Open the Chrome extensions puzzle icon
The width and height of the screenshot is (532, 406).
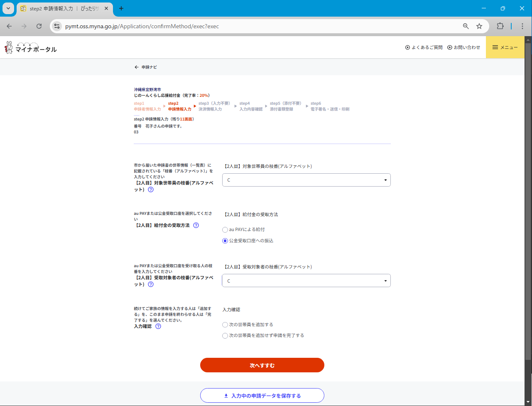click(500, 26)
